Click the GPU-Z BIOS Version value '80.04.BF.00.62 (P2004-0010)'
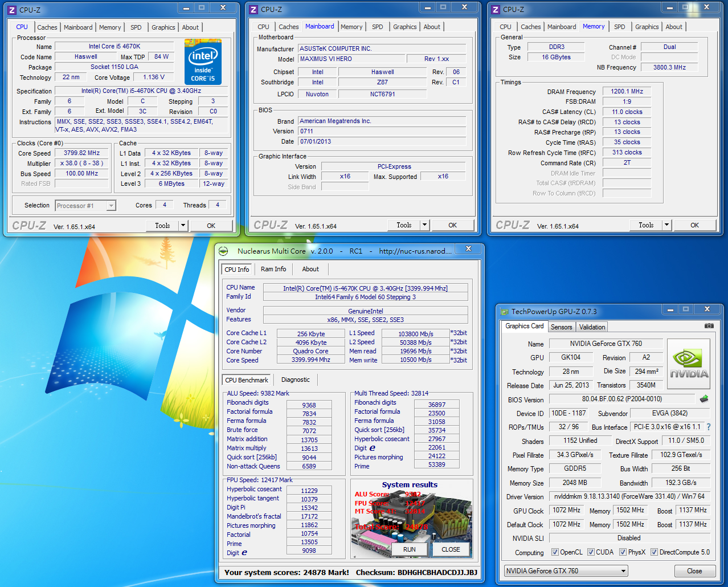Image resolution: width=728 pixels, height=587 pixels. [622, 399]
